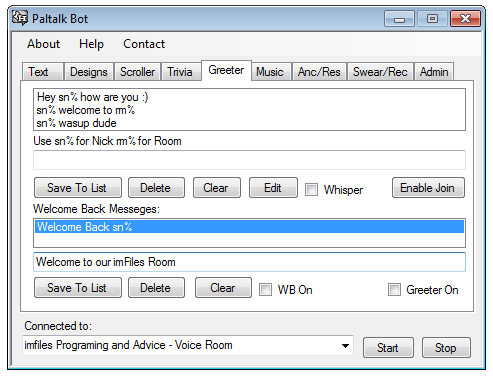The image size is (493, 381).
Task: Click Save To List for welcome back messages
Action: [x=78, y=288]
